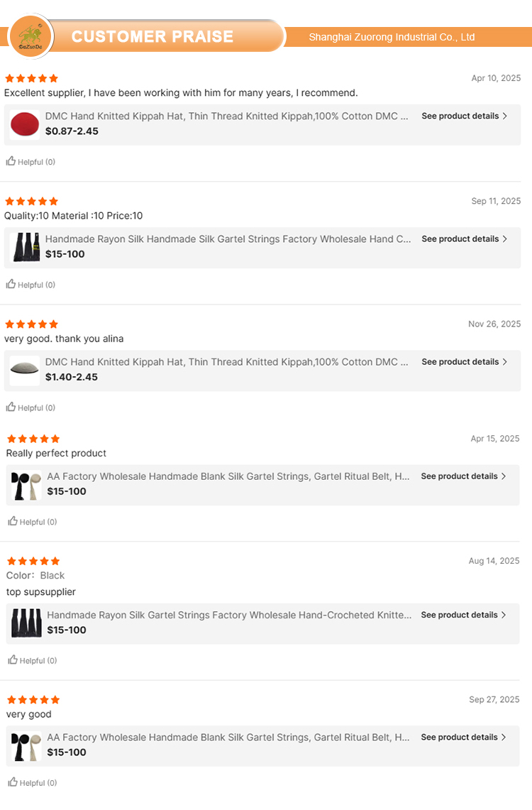The height and width of the screenshot is (810, 532).
Task: Open grey kippah hat product thumbnail
Action: pos(25,370)
